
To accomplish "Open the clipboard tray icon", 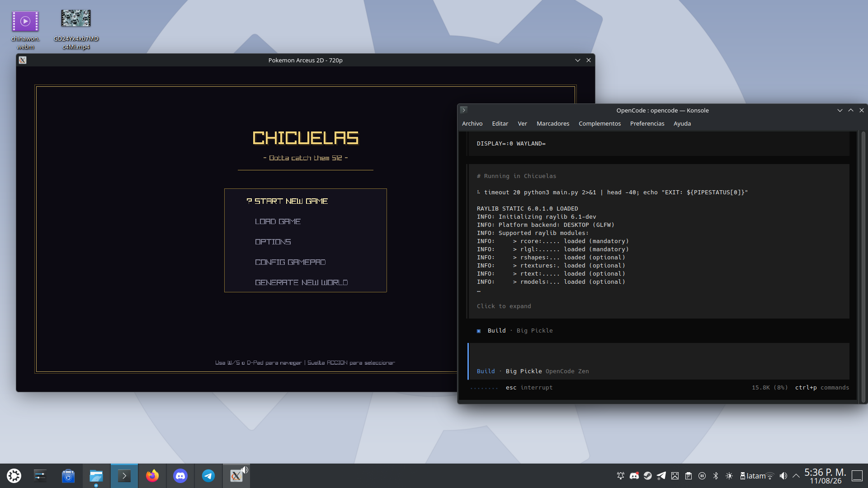I will click(x=689, y=476).
